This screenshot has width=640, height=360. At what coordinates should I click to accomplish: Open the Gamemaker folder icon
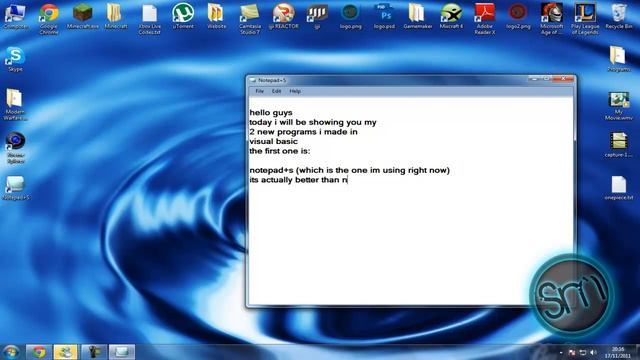click(x=417, y=16)
